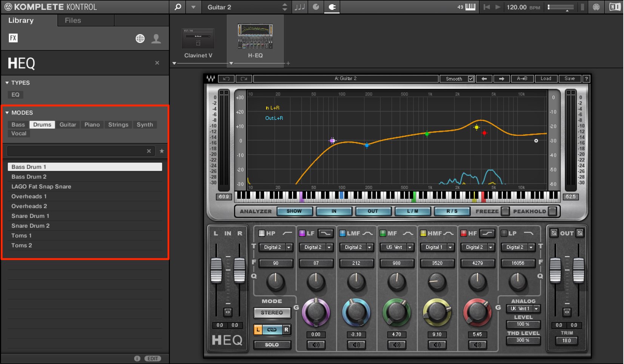The height and width of the screenshot is (364, 624).
Task: Collapse the MODES section
Action: [x=7, y=113]
